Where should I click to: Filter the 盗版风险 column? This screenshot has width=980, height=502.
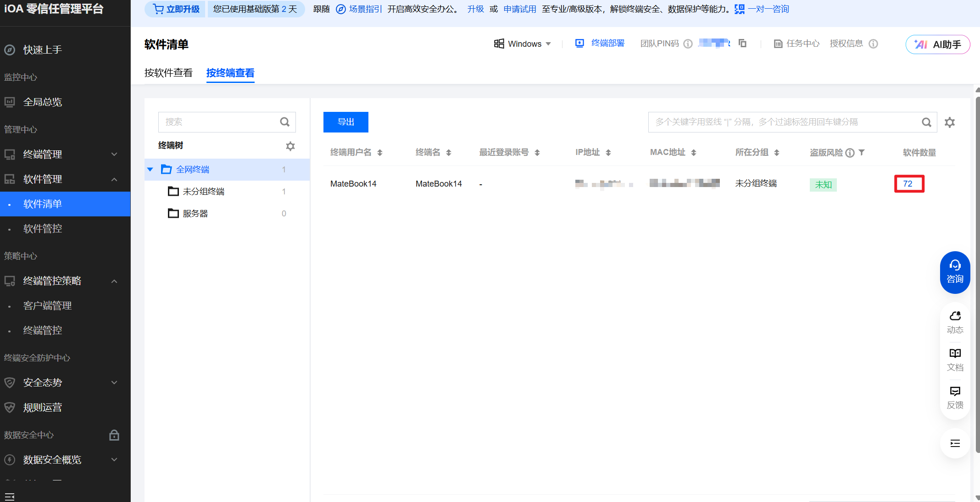click(862, 152)
